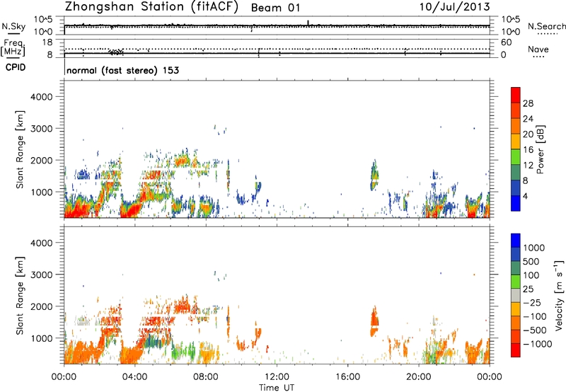
Task: Click the red bottom segment of Velocity colorbar
Action: pyautogui.click(x=516, y=350)
